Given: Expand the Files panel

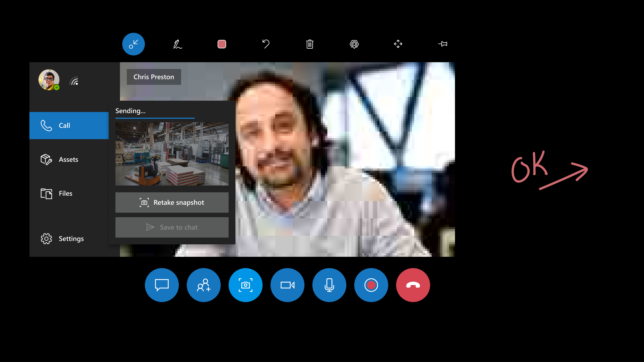Looking at the screenshot, I should click(69, 193).
